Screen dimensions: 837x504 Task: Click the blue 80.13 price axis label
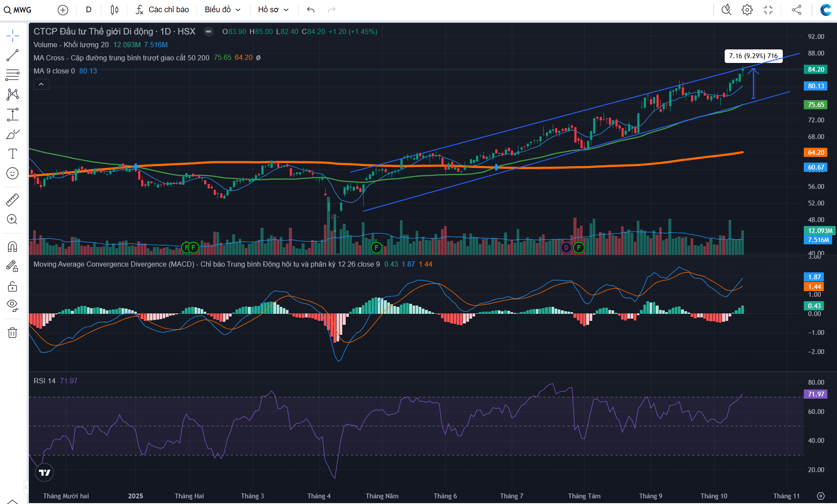point(816,86)
